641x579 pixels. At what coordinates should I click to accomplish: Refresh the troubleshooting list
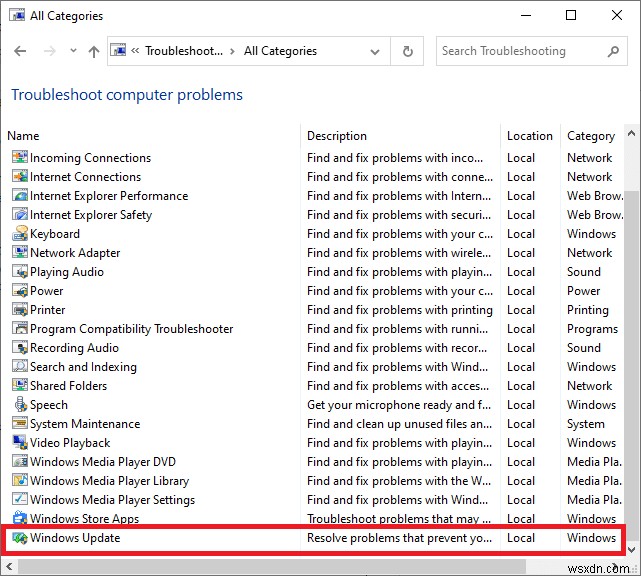click(408, 51)
